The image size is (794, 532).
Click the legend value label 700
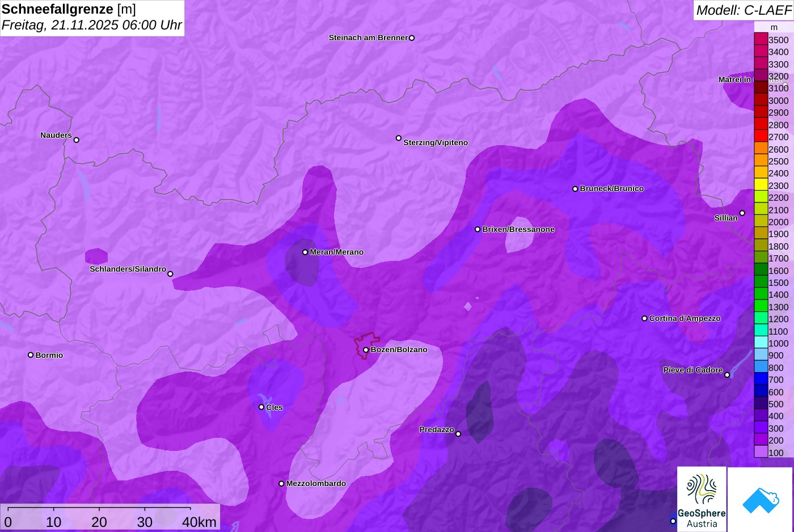pos(776,380)
